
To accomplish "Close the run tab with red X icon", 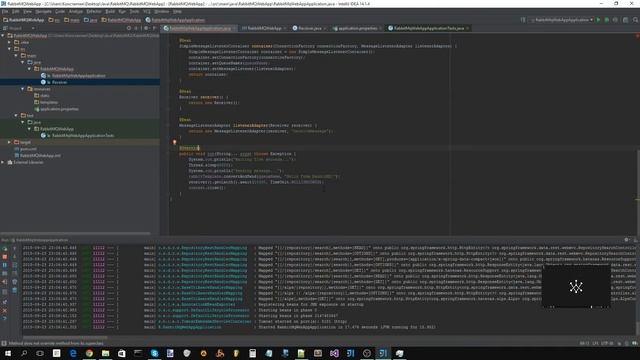I will point(5,310).
